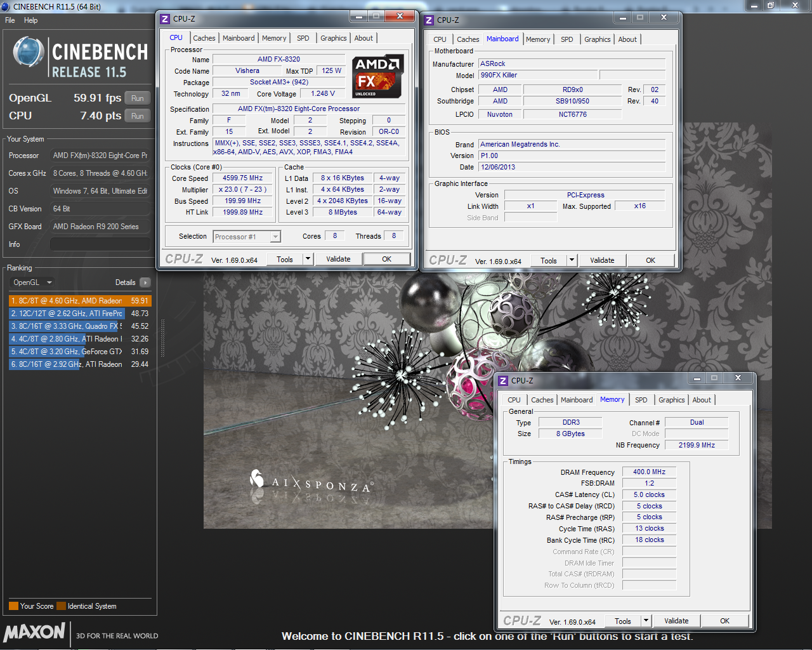This screenshot has width=812, height=650.
Task: Select ranking row 4 at 2.80 GHz
Action: point(80,339)
